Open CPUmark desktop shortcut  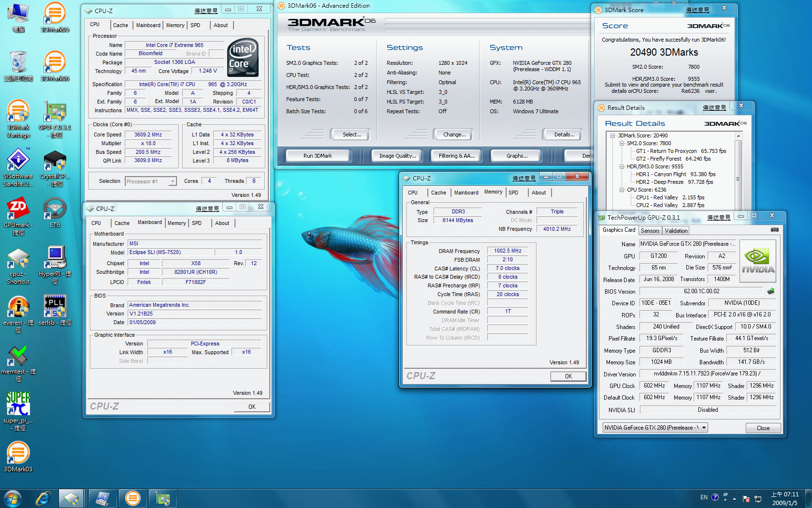coord(18,216)
